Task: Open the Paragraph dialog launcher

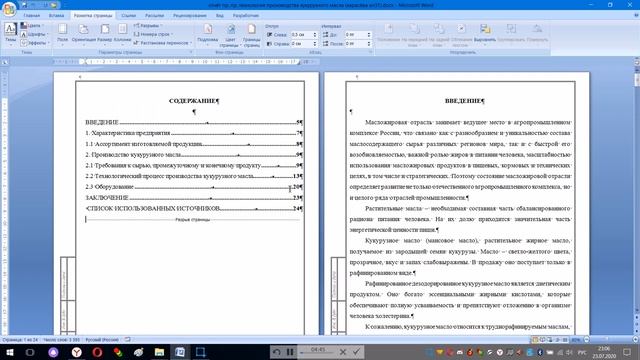Action: (371, 52)
